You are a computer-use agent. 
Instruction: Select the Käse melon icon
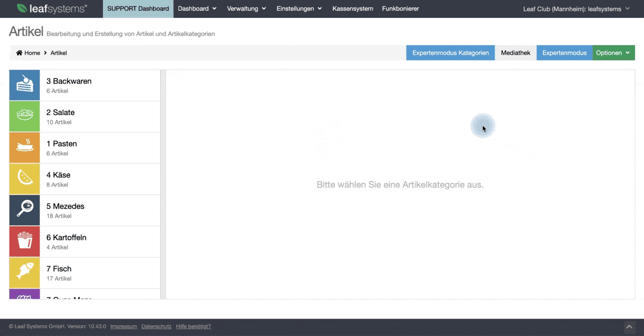tap(24, 179)
